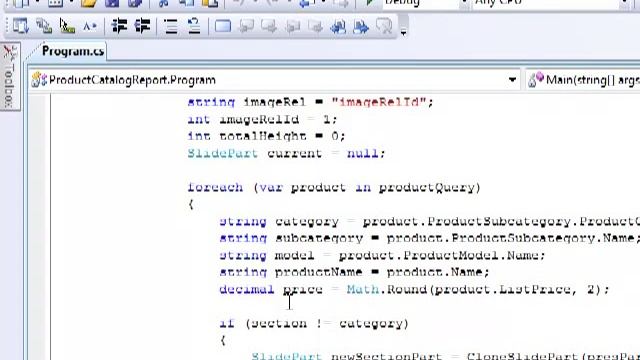Open the Main(string[] args) members dropdown
The image size is (640, 360).
(x=583, y=80)
